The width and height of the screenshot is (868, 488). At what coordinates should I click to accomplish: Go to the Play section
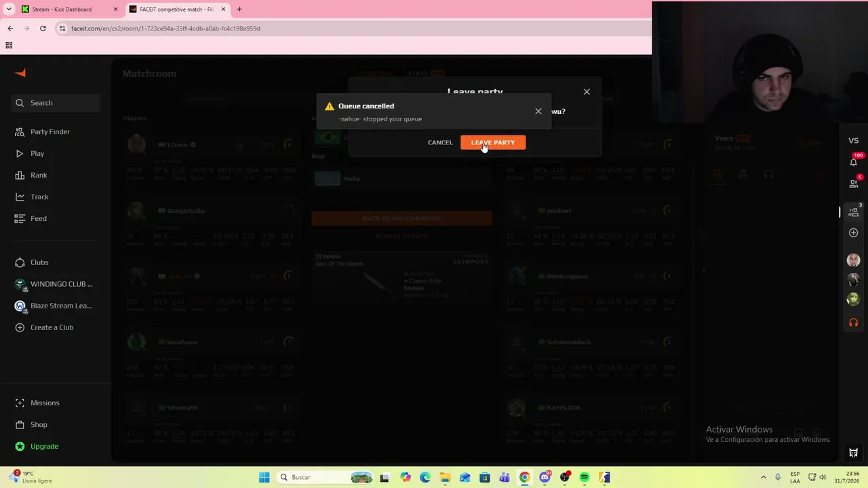[x=37, y=153]
